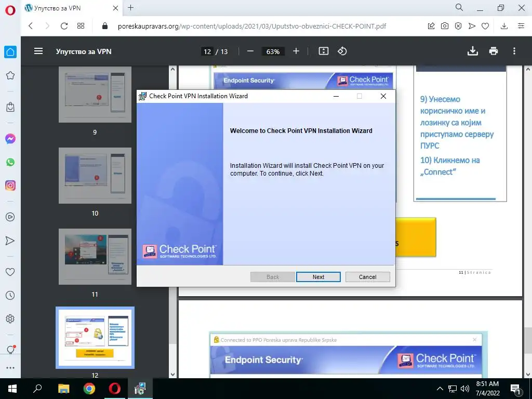Close the Упутство за VPN tab

coord(115,8)
